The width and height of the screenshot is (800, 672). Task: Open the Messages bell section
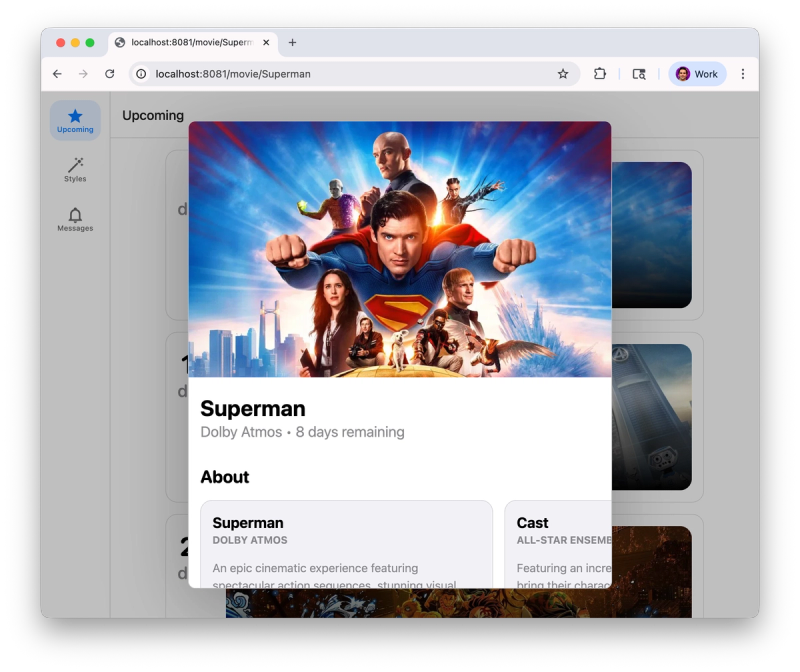click(74, 218)
